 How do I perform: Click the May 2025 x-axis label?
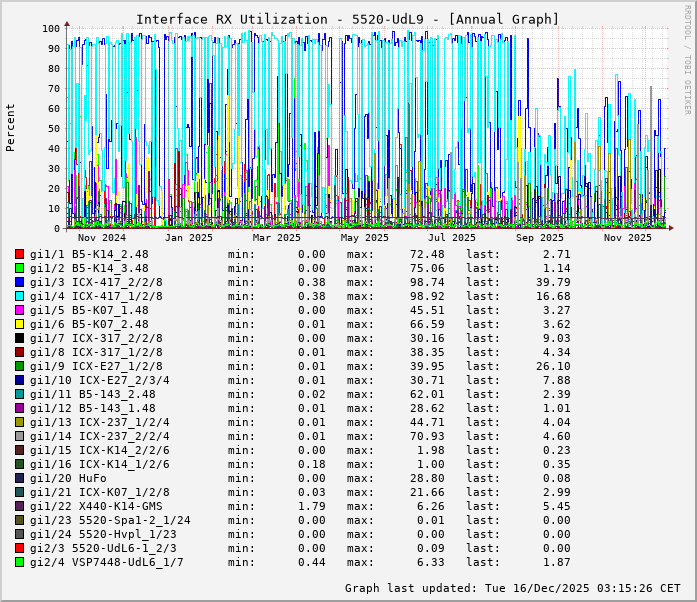pos(365,237)
